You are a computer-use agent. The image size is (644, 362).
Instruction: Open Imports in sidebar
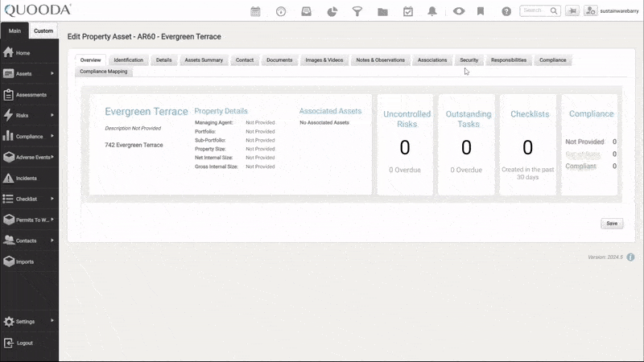click(x=25, y=261)
